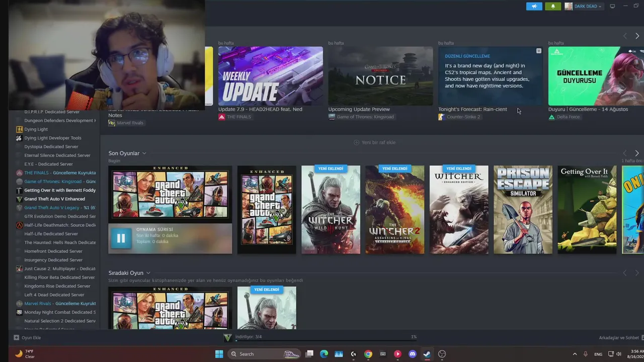The width and height of the screenshot is (644, 362).
Task: Click THE FINALS icon in the library list
Action: 19,173
